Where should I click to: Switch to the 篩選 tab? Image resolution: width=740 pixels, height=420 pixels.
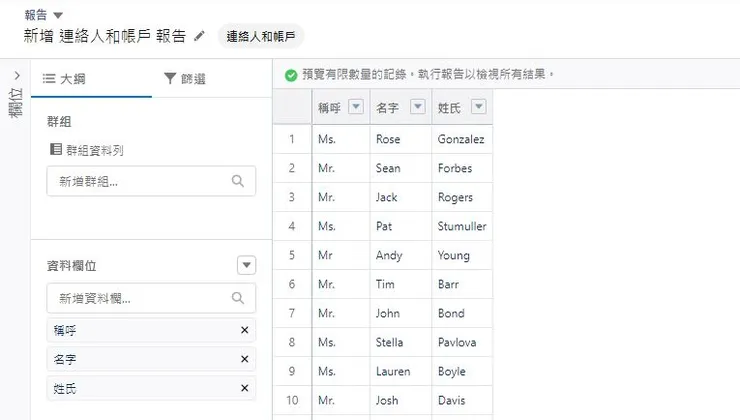[x=185, y=79]
